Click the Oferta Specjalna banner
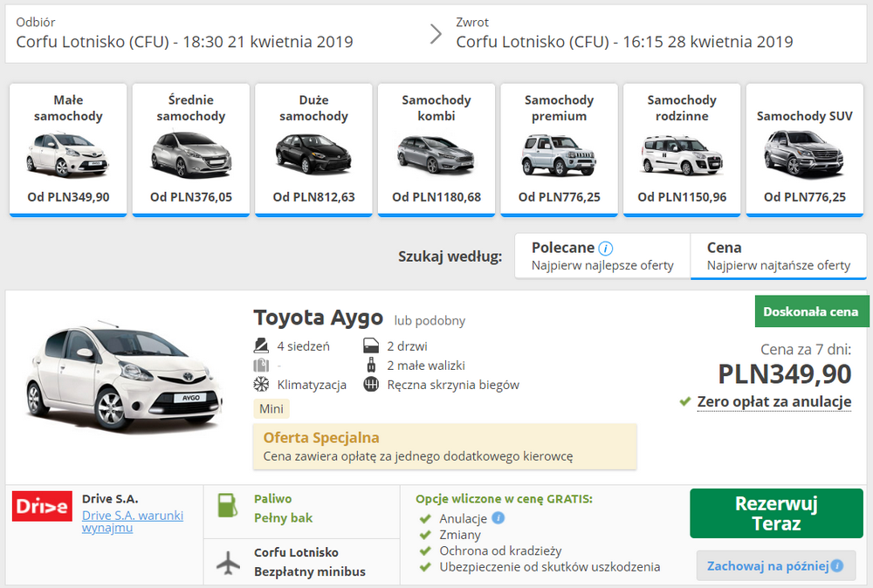 point(445,447)
